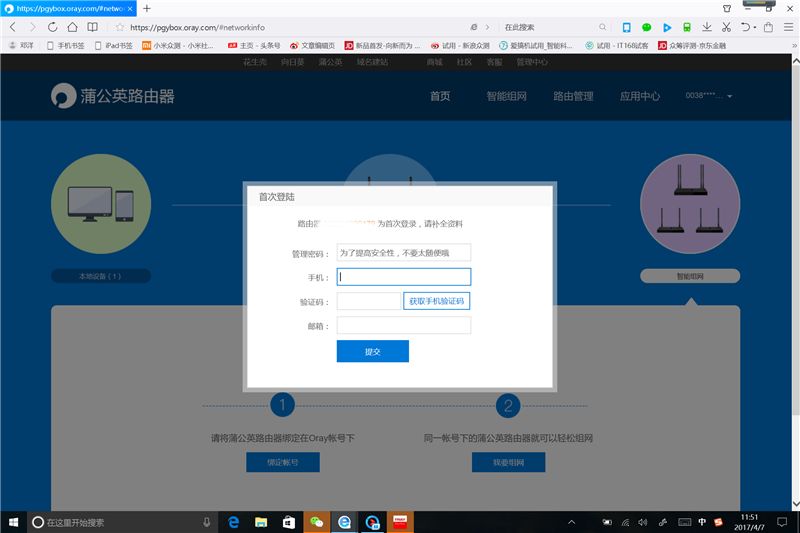Reload the page with refresh icon
This screenshot has width=800, height=533.
(x=53, y=27)
